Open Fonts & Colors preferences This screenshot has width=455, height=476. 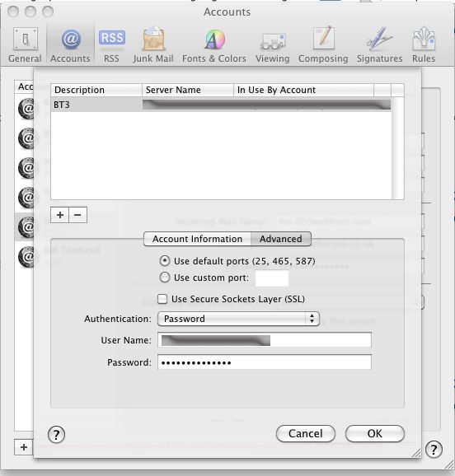214,45
